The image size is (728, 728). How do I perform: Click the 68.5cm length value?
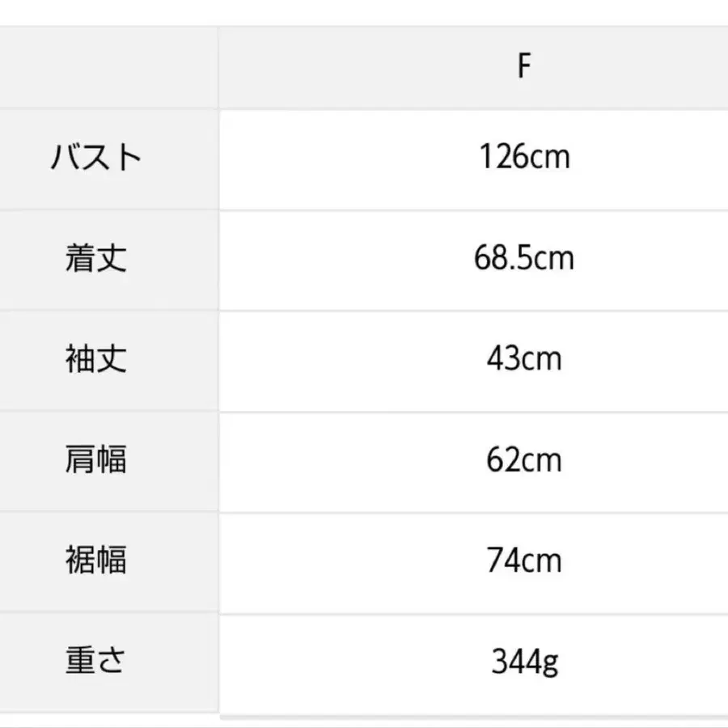[524, 259]
